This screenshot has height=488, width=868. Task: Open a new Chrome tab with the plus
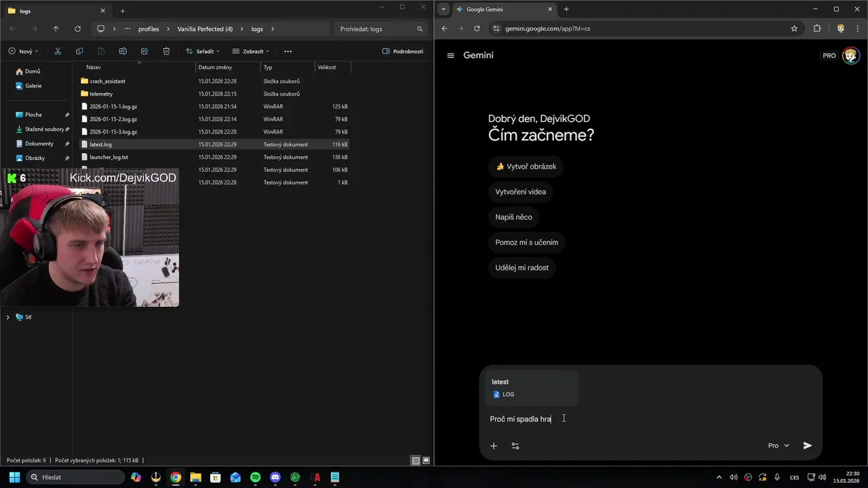[x=566, y=9]
